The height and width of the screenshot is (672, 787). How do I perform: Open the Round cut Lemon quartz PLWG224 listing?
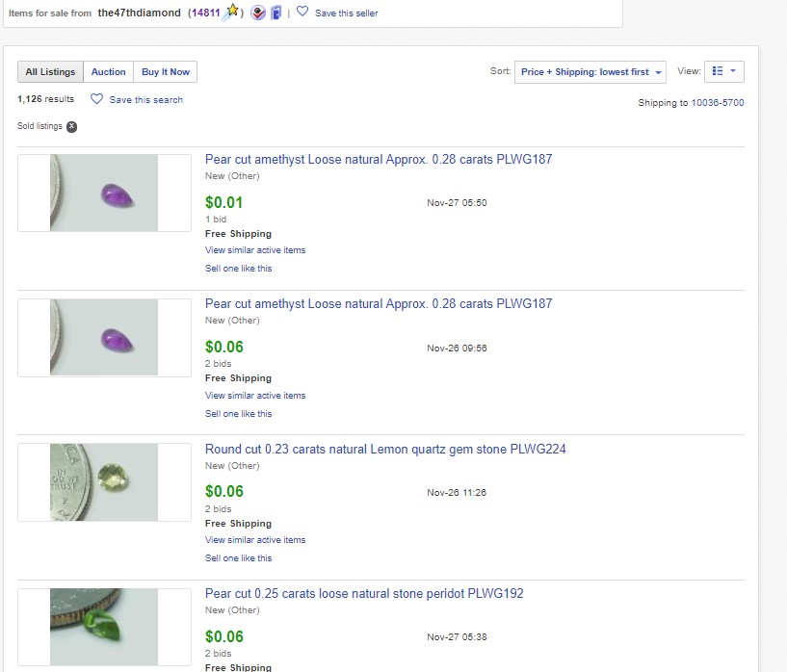(385, 449)
